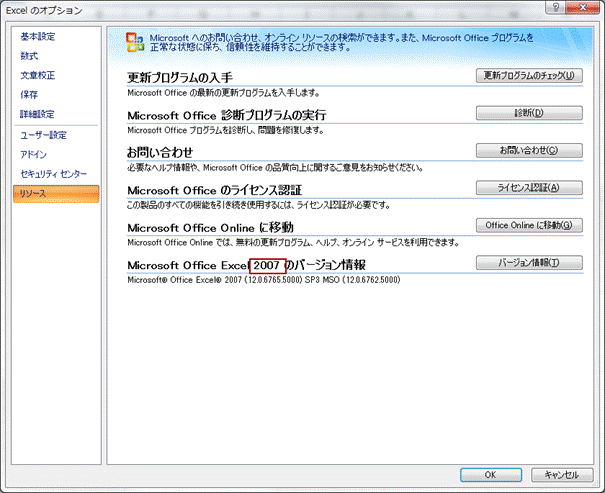Click Office Online に移動 button
The height and width of the screenshot is (493, 605).
coord(528,226)
